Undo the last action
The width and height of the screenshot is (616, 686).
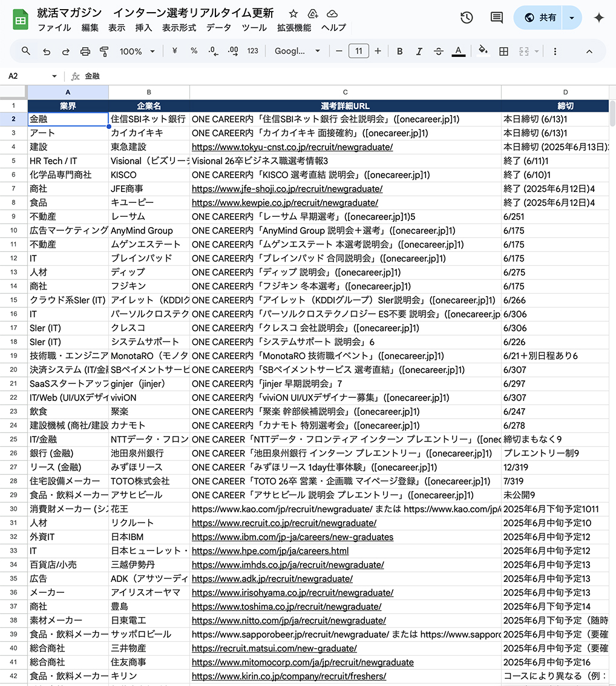47,51
